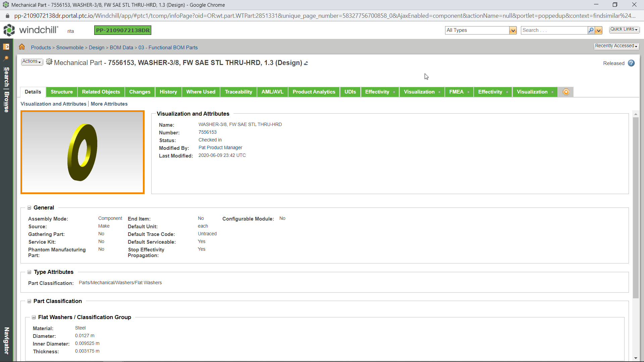Image resolution: width=644 pixels, height=362 pixels.
Task: Go to the Home page icon
Action: pyautogui.click(x=22, y=47)
